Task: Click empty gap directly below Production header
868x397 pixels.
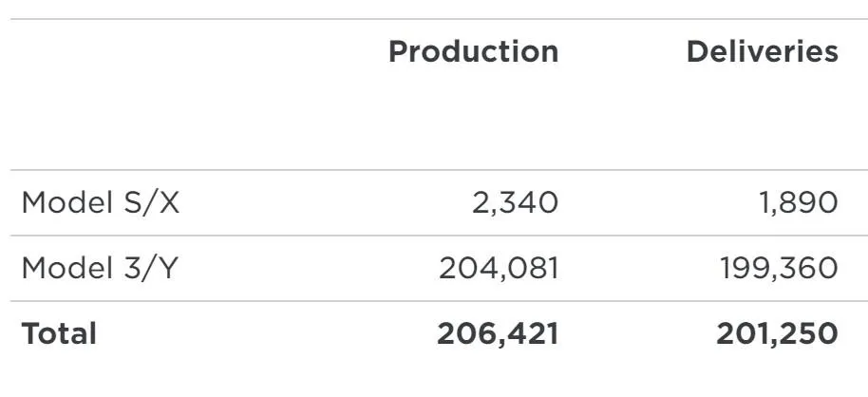Action: click(x=473, y=119)
